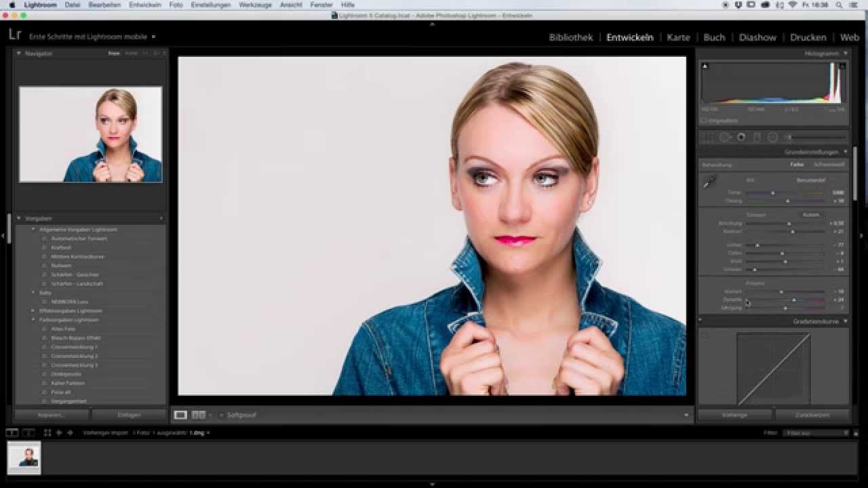The image size is (868, 488).
Task: Click Zurücksetzen button
Action: pyautogui.click(x=812, y=415)
